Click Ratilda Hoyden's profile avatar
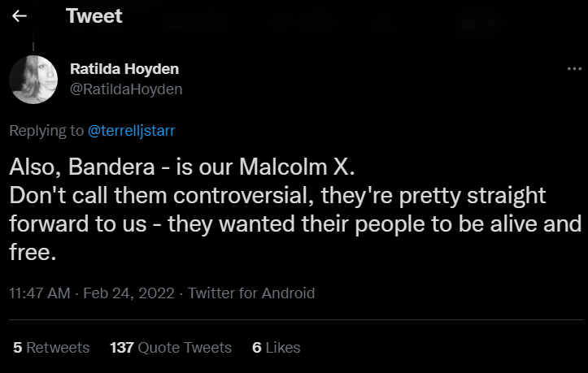 tap(33, 80)
